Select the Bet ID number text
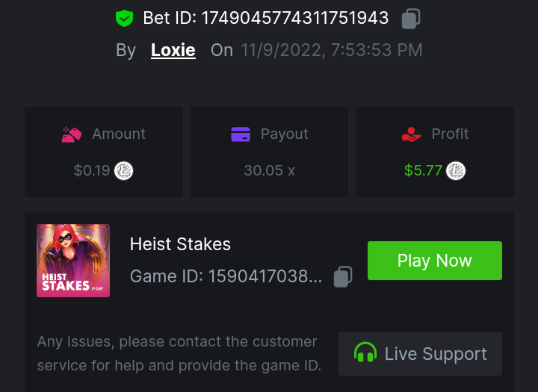This screenshot has width=538, height=392. tap(295, 18)
